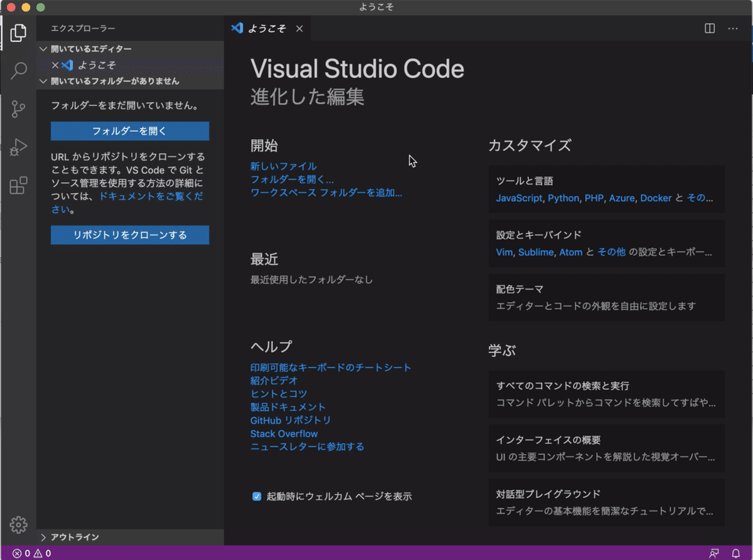Open すべてのコマンドの検索と実行 card

click(x=606, y=394)
